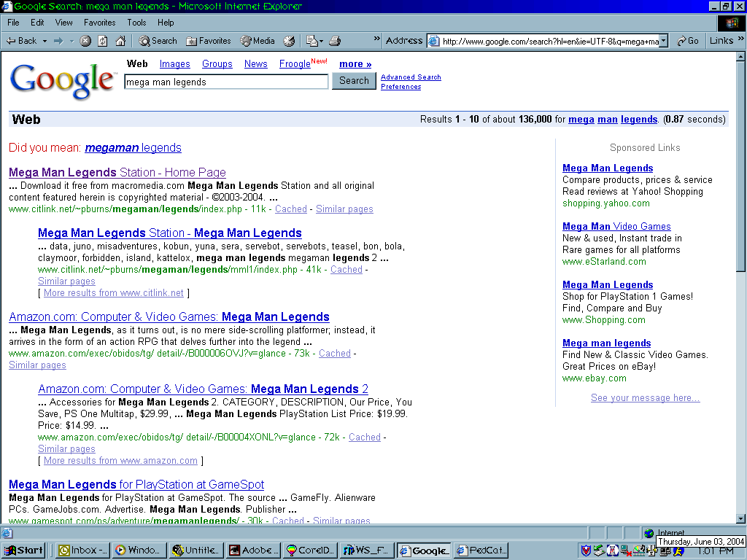Open the Favorites pane
This screenshot has height=560, width=747.
(x=209, y=41)
